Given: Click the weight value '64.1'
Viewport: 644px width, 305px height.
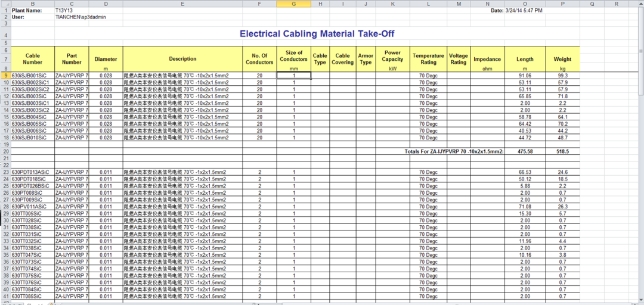Looking at the screenshot, I should (x=562, y=117).
